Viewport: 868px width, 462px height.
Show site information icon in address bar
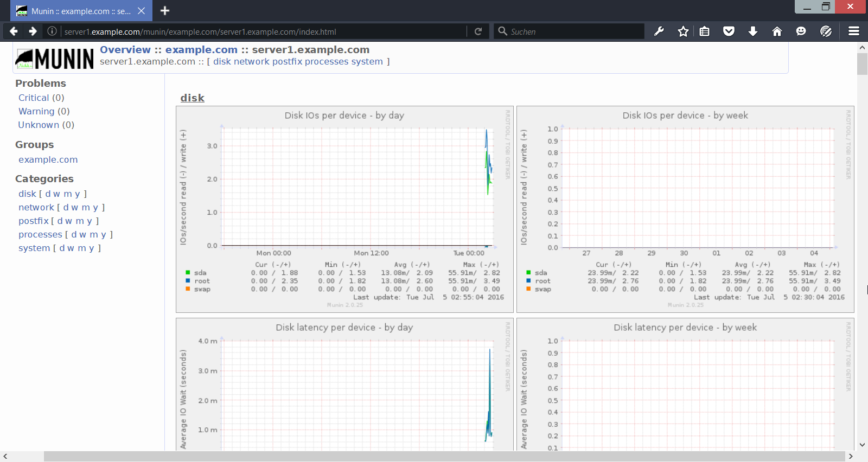(x=52, y=31)
